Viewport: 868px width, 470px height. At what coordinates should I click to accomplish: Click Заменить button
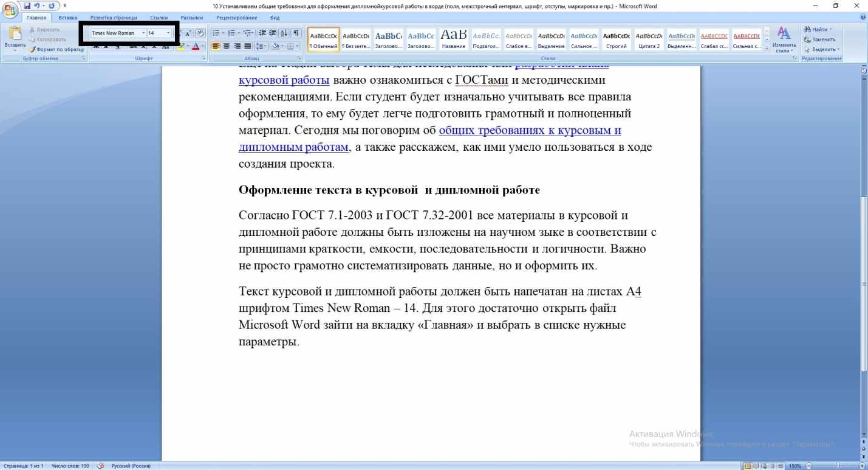(819, 39)
